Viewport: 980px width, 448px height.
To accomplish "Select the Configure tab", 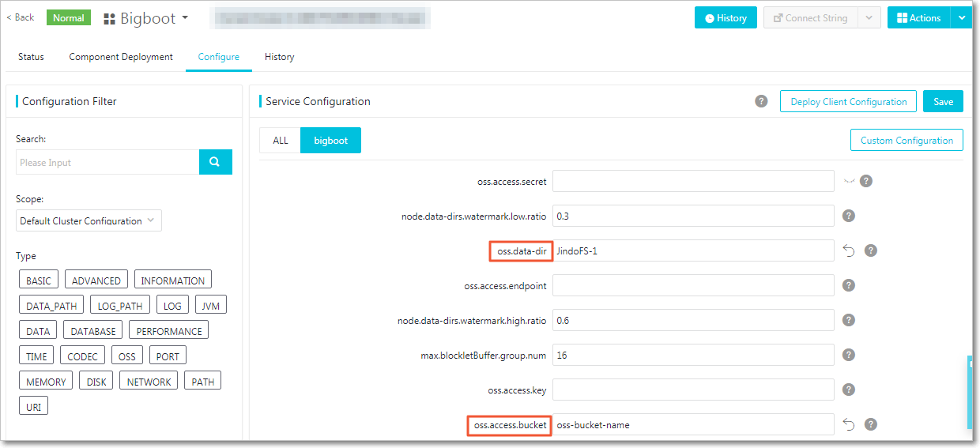I will pyautogui.click(x=219, y=57).
